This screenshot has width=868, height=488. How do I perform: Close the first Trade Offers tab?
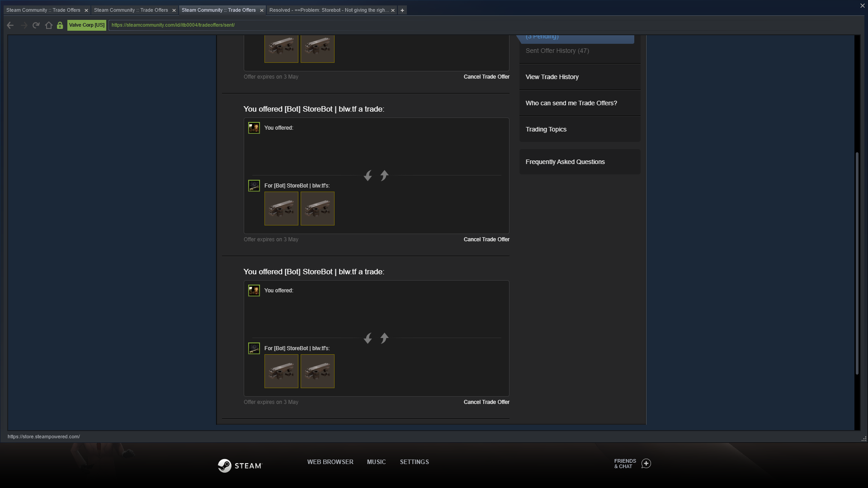[86, 10]
